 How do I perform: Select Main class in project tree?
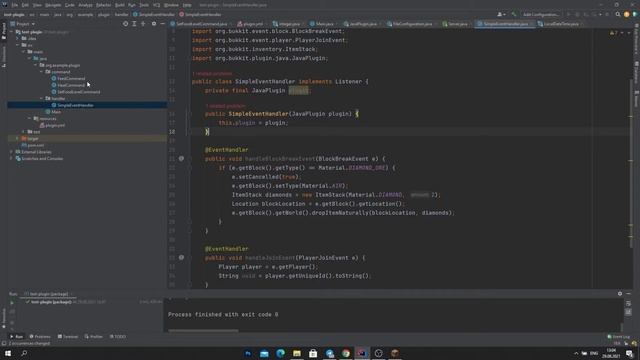pos(53,112)
